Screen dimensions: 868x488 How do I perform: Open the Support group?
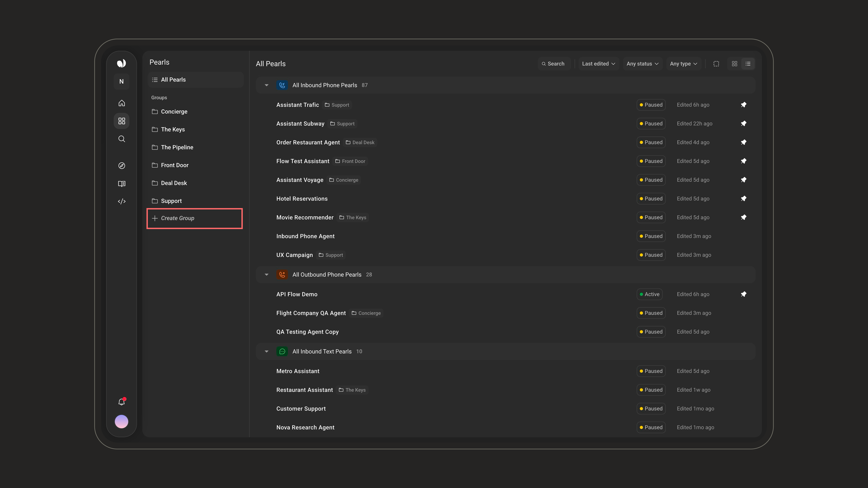coord(195,201)
